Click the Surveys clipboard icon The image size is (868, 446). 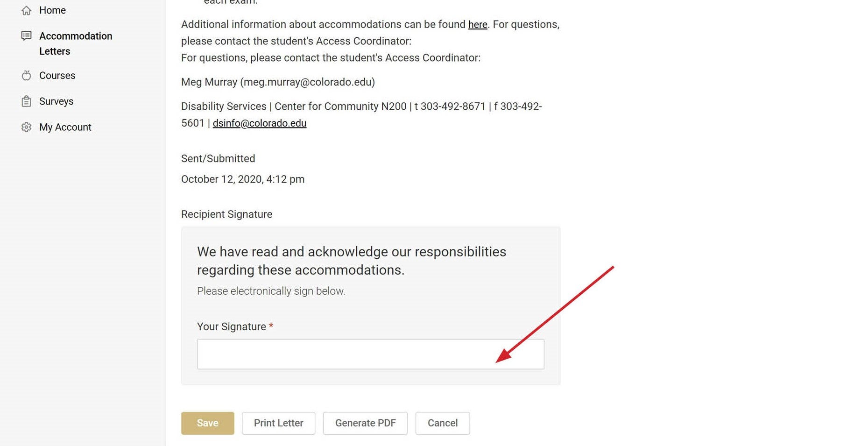[27, 101]
